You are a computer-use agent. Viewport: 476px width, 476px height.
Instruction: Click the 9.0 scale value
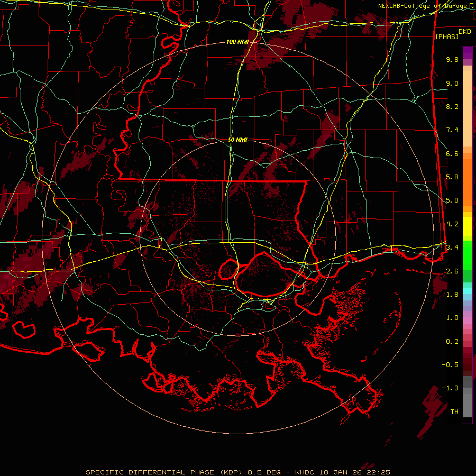(452, 83)
